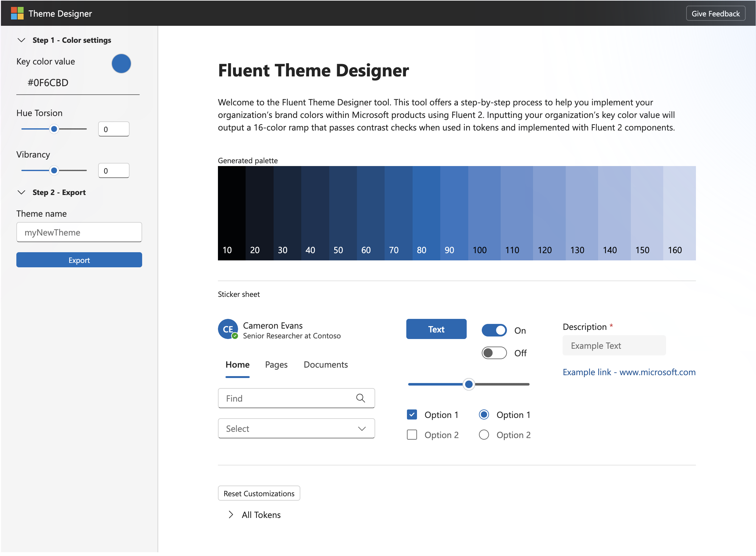Select palette swatch 100

[484, 213]
